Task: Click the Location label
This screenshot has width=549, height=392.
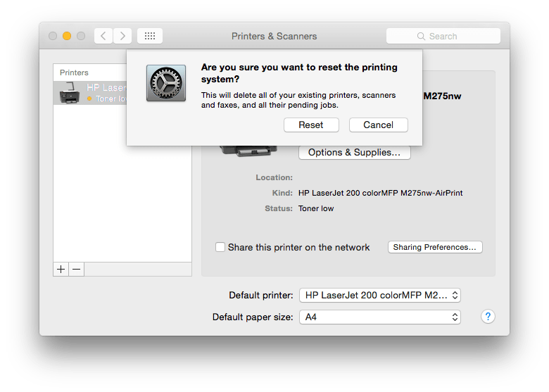Action: tap(274, 177)
